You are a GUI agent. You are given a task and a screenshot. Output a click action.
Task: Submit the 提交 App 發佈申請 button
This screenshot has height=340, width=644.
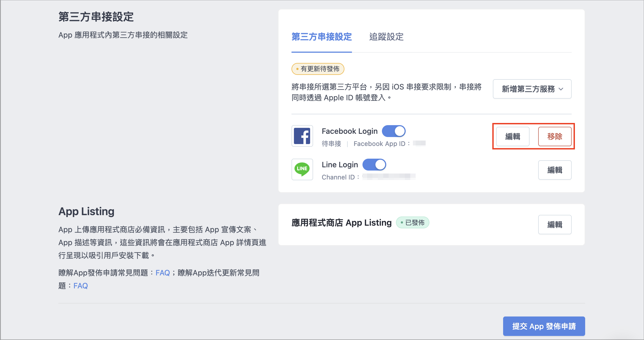coord(544,326)
